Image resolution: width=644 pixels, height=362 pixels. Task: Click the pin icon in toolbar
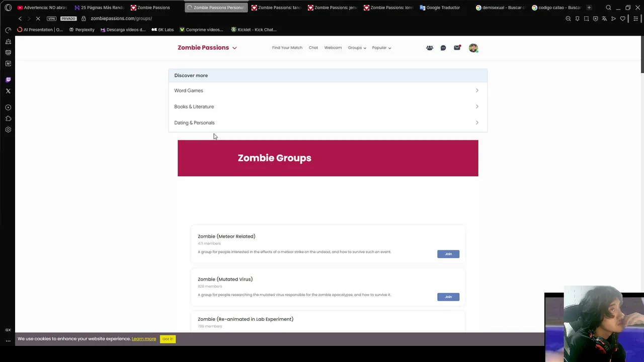577,19
